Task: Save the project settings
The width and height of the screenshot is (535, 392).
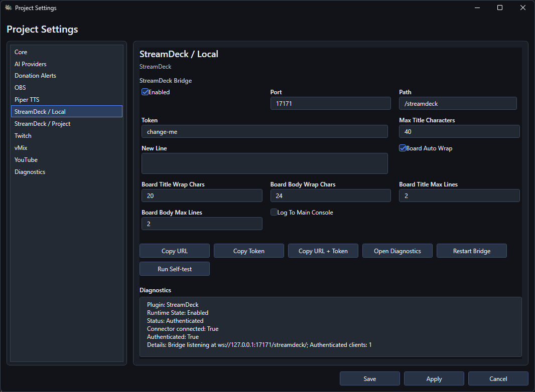Action: (x=369, y=378)
